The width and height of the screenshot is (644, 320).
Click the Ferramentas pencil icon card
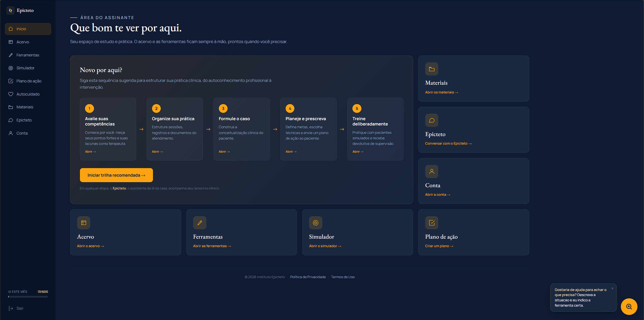[x=200, y=223]
